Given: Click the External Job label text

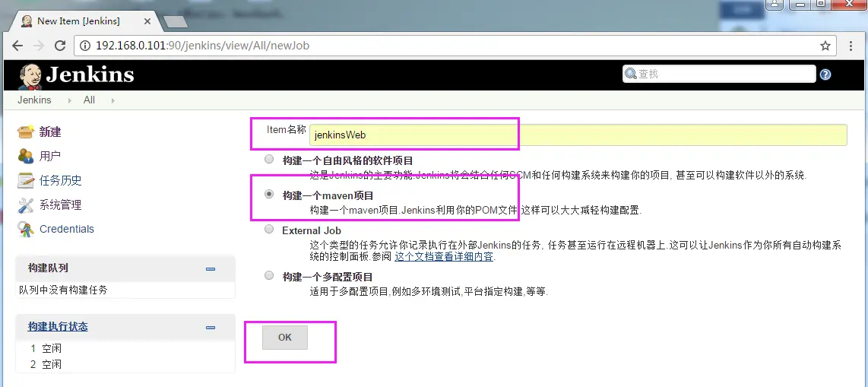Looking at the screenshot, I should tap(312, 230).
